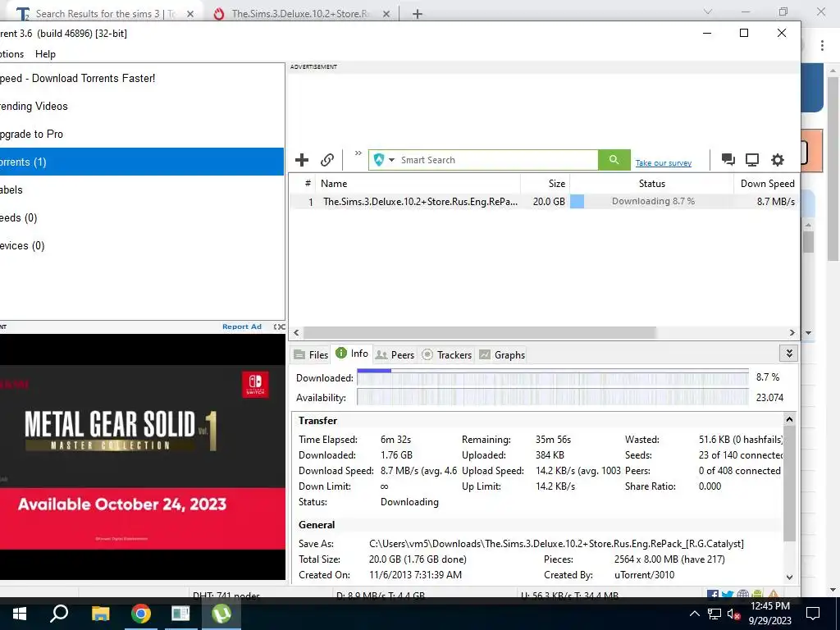Open Windows search from taskbar
This screenshot has width=840, height=630.
pyautogui.click(x=58, y=614)
